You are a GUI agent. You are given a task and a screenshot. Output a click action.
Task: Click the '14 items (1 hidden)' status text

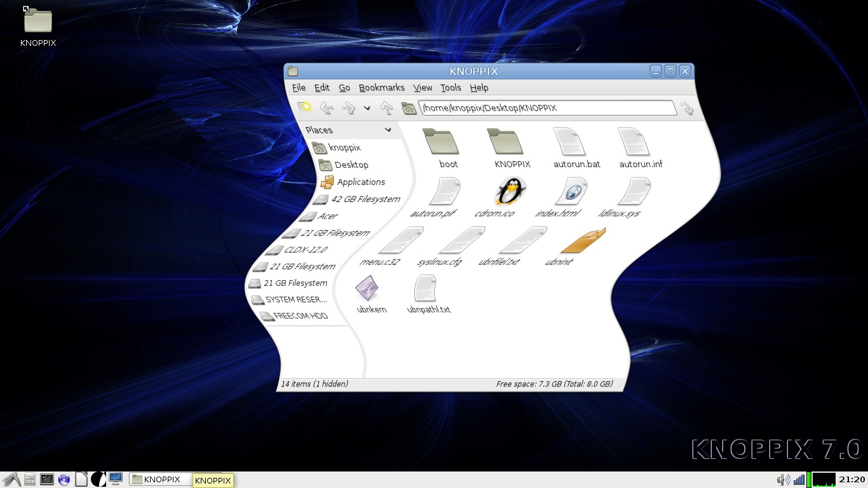[x=315, y=384]
